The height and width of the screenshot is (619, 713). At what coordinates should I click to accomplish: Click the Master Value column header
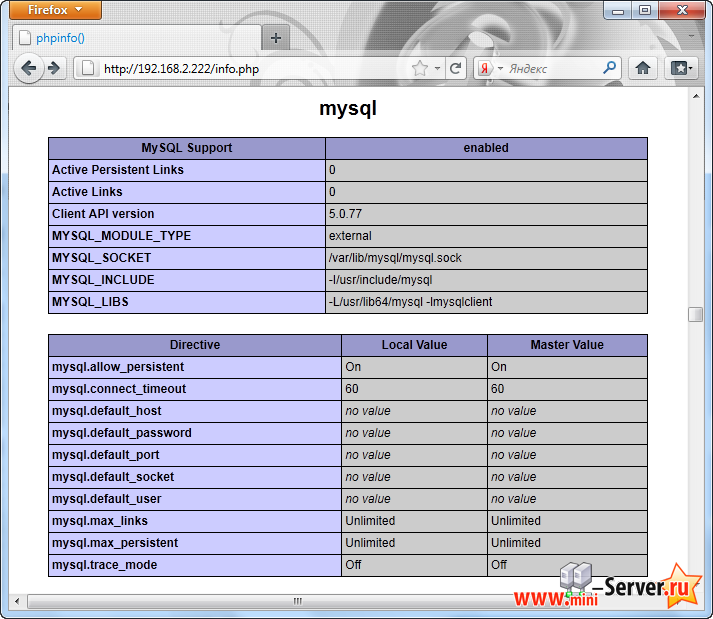tap(567, 345)
